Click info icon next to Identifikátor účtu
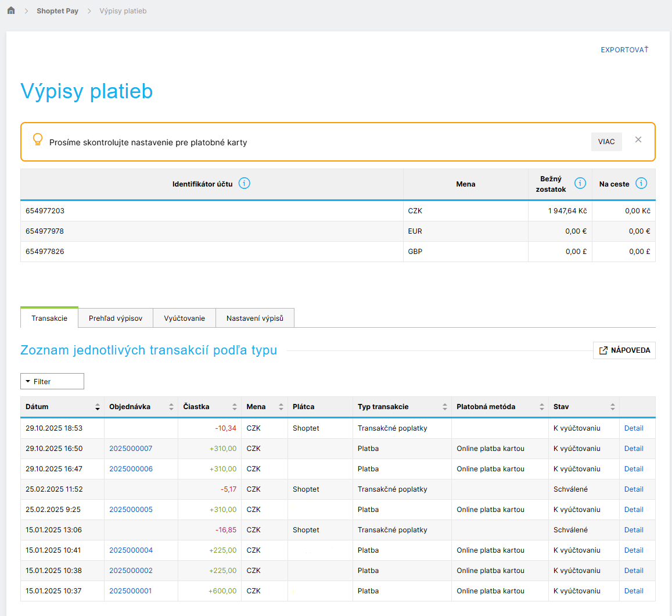Screen dimensions: 672x616 245,184
